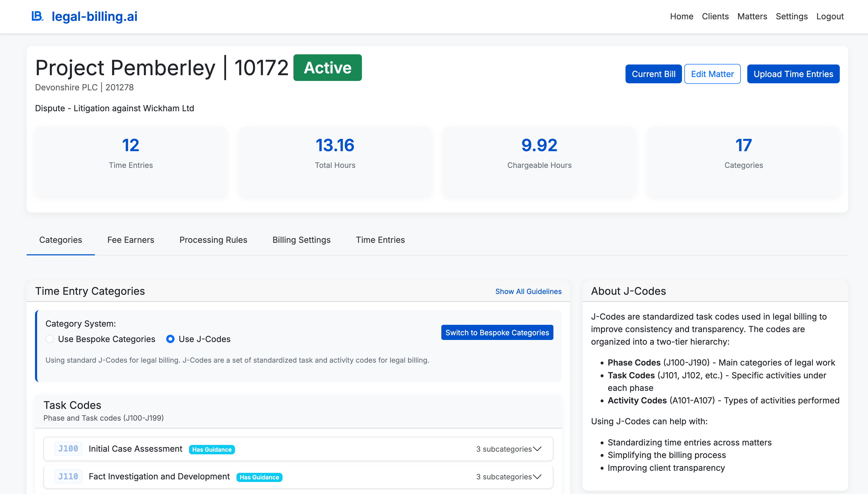This screenshot has height=494, width=868.
Task: Open the Matters menu item
Action: pos(752,16)
